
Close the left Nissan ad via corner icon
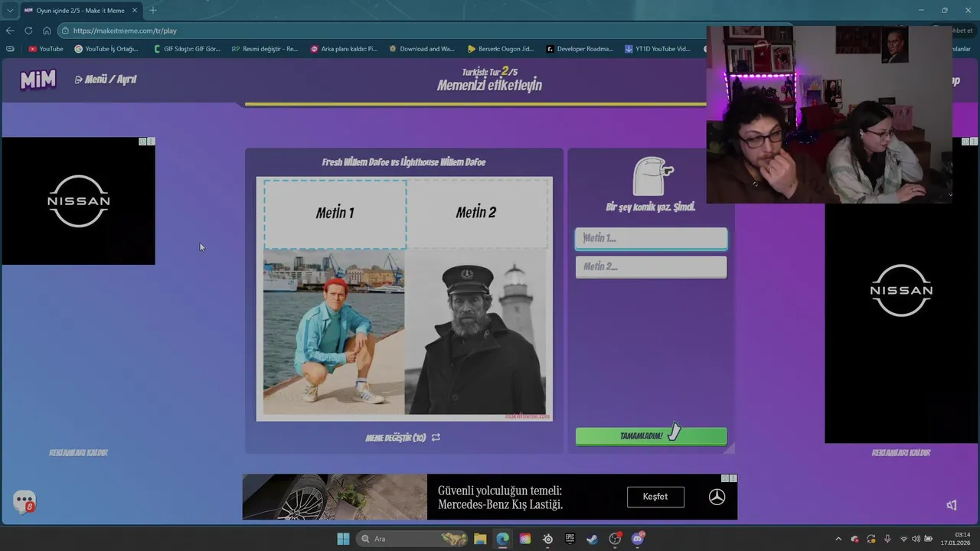pyautogui.click(x=151, y=142)
